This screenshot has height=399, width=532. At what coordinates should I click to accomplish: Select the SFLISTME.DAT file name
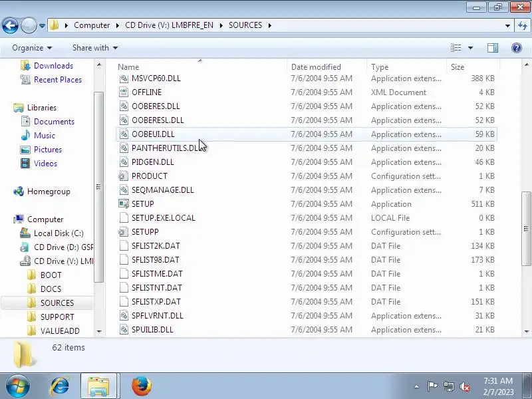click(x=157, y=273)
